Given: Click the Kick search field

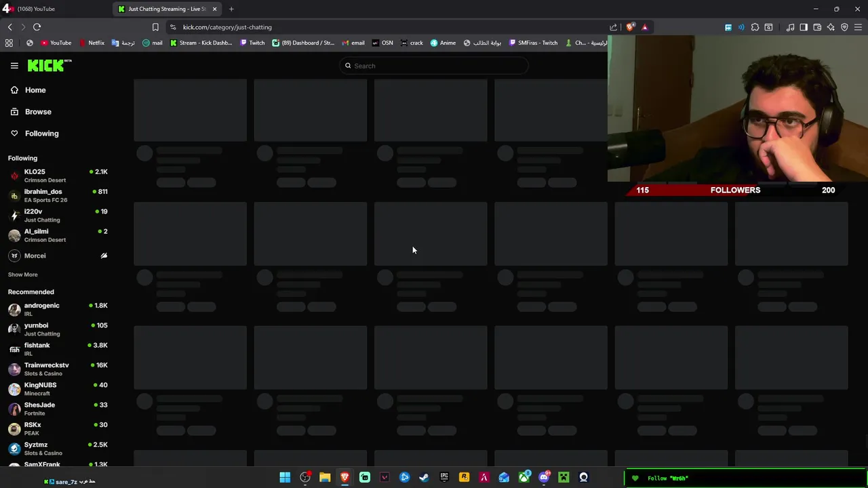Looking at the screenshot, I should (434, 66).
